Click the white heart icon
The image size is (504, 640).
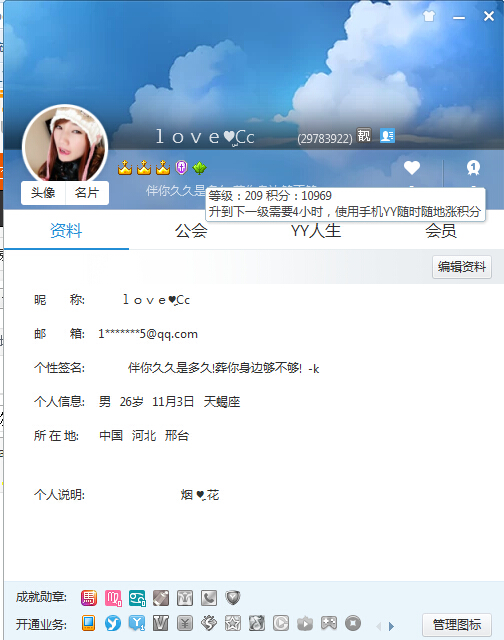(x=412, y=167)
